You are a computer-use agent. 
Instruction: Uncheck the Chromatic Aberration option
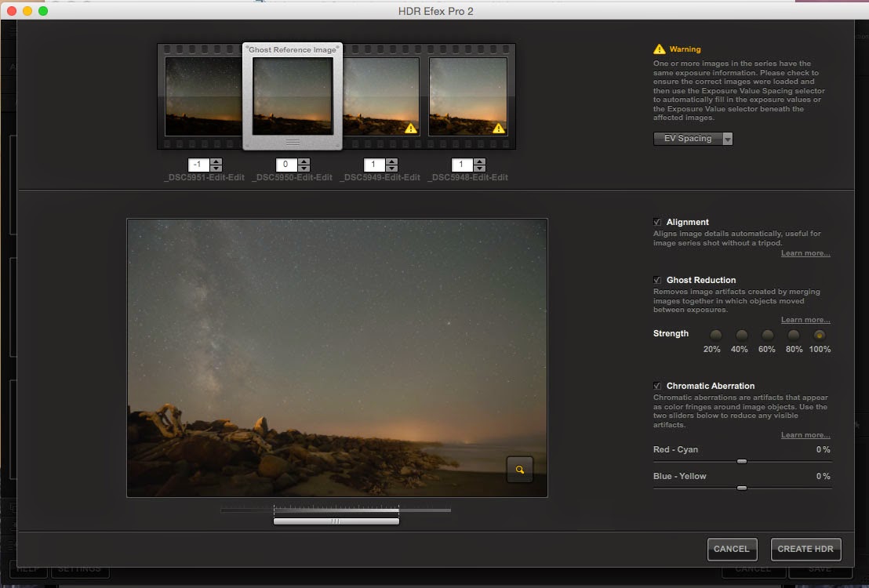tap(656, 386)
